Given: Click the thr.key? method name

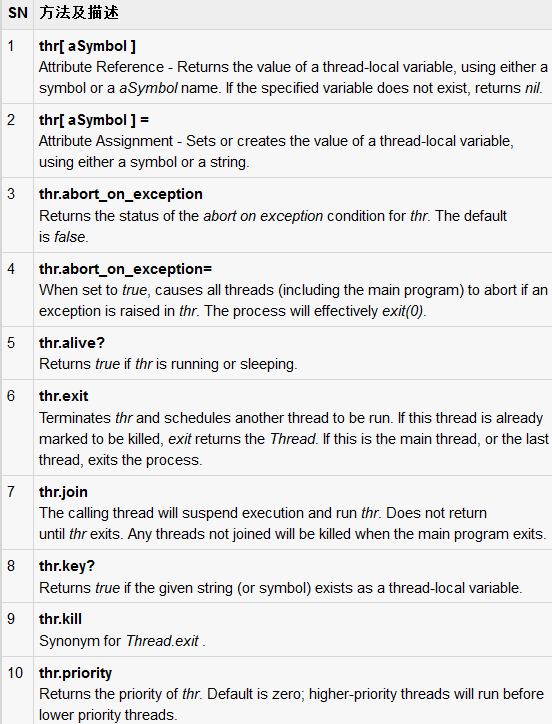Looking at the screenshot, I should pyautogui.click(x=67, y=566).
